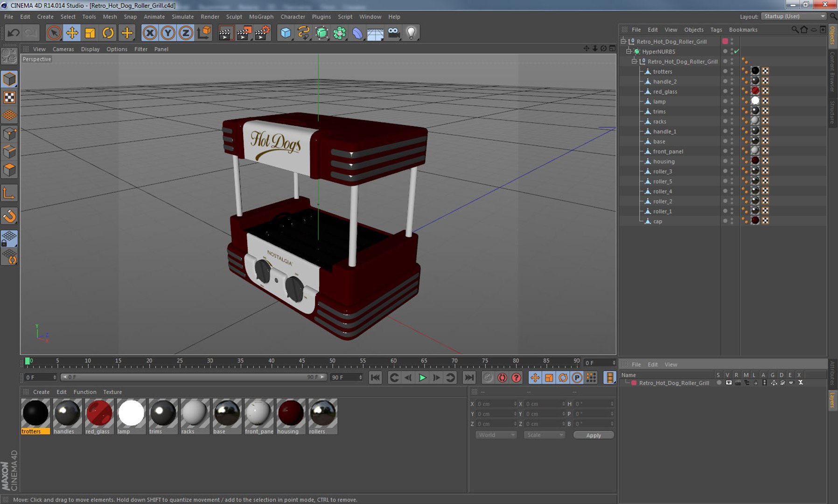Toggle X axis lock
This screenshot has width=838, height=504.
click(x=150, y=33)
